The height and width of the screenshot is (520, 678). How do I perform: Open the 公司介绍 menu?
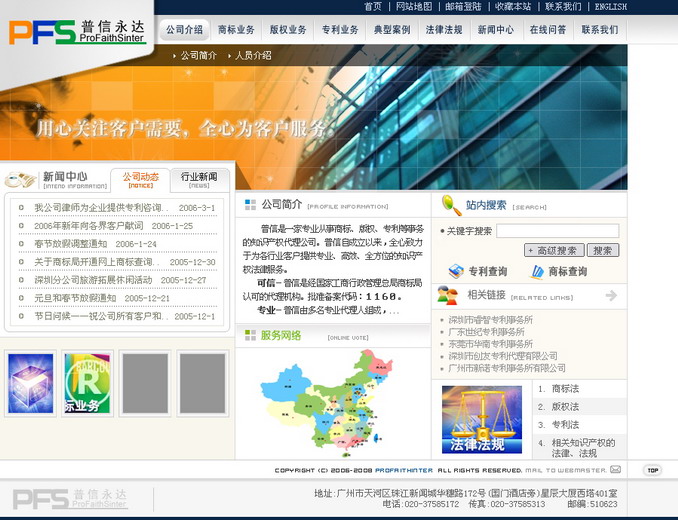[184, 30]
